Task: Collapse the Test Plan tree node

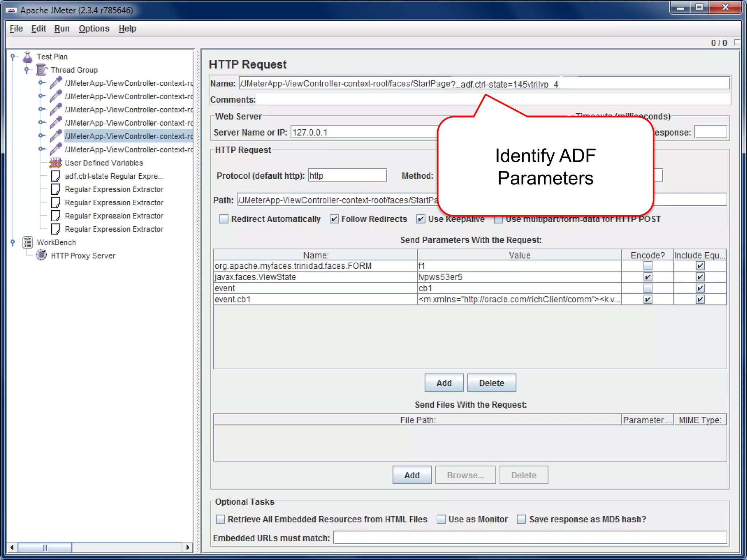Action: pyautogui.click(x=13, y=57)
